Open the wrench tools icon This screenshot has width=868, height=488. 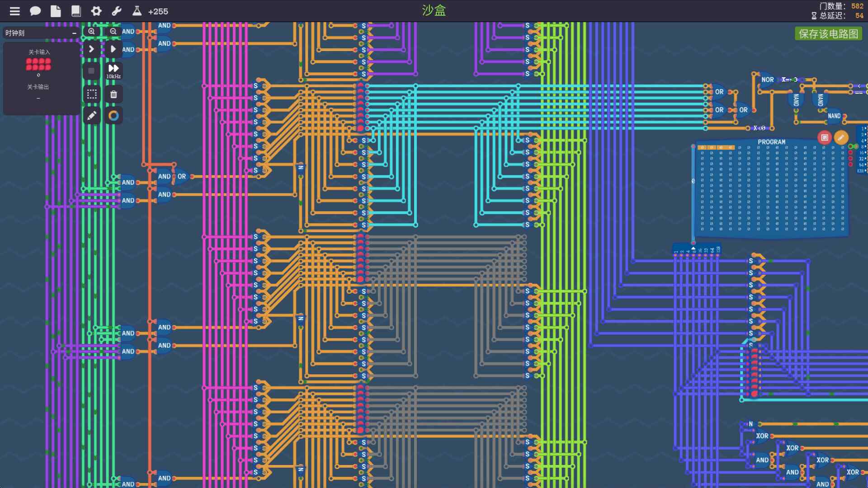tap(117, 11)
